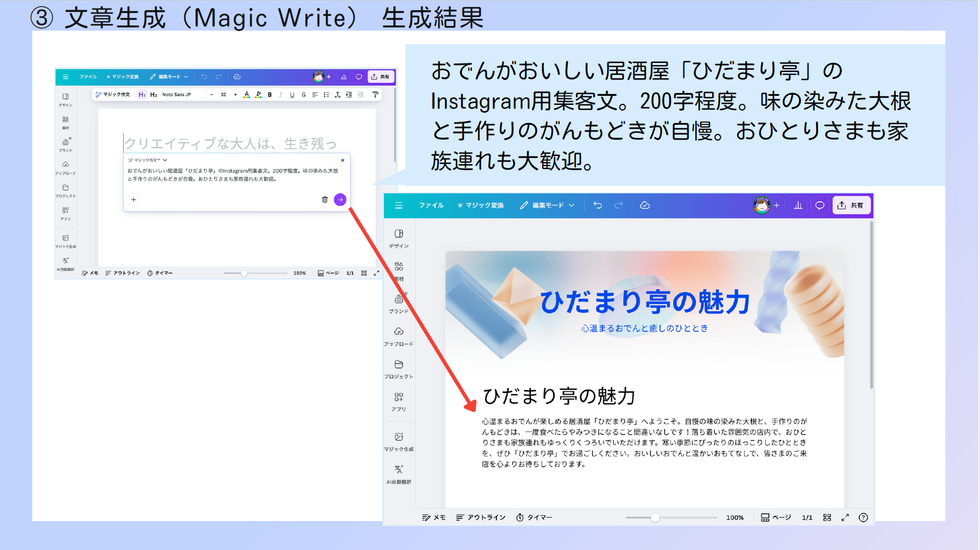Open マジック変換 menu in the prompt-entry window
The height and width of the screenshot is (550, 980).
coord(122,77)
